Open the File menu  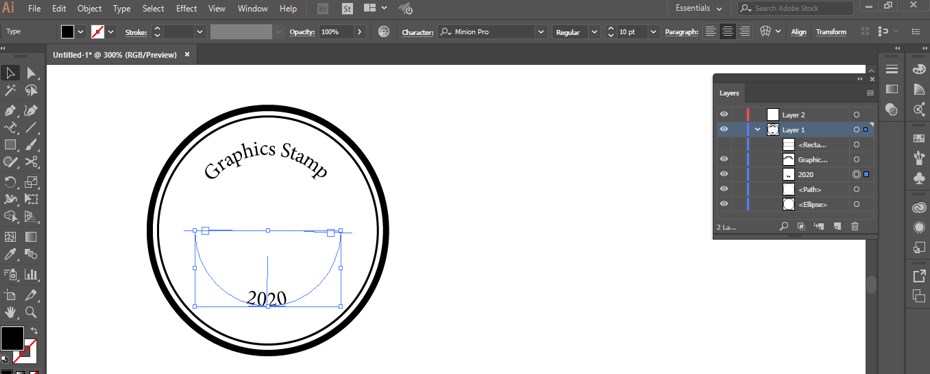tap(34, 9)
